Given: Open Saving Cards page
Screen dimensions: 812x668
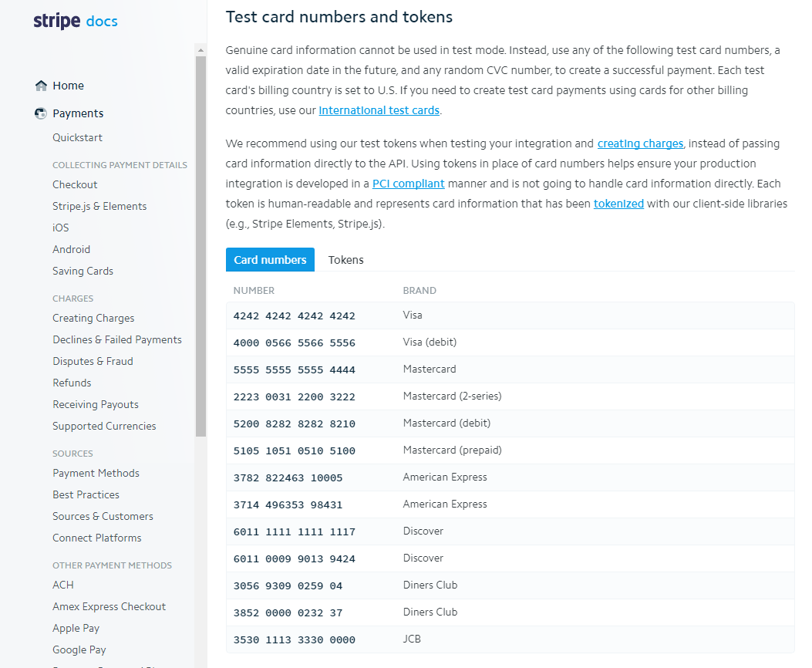Looking at the screenshot, I should click(x=83, y=272).
